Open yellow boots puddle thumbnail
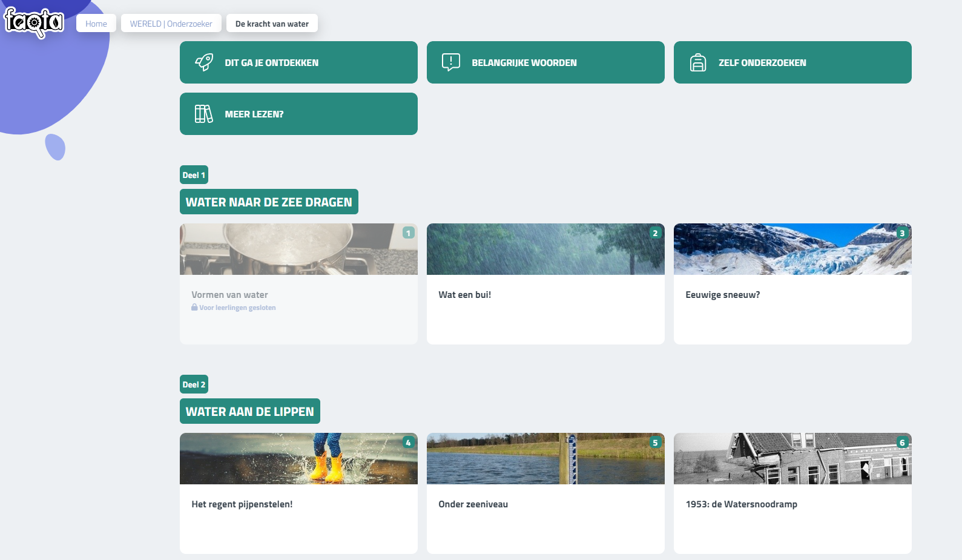This screenshot has width=962, height=560. coord(298,458)
